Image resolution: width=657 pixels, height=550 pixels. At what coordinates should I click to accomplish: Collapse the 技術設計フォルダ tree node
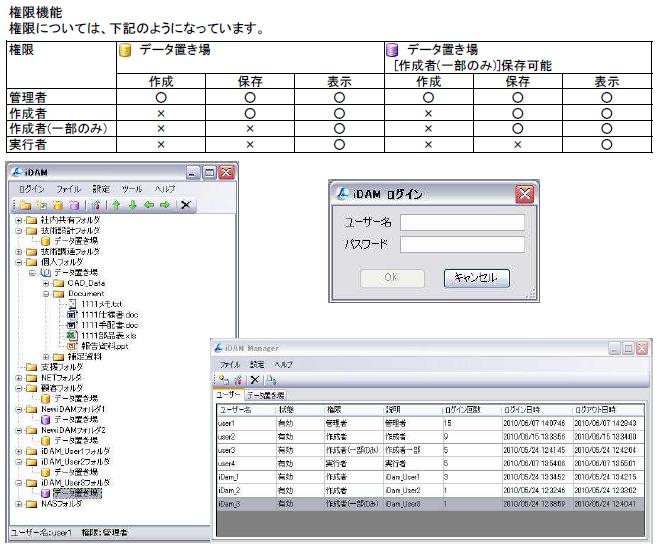pyautogui.click(x=19, y=231)
